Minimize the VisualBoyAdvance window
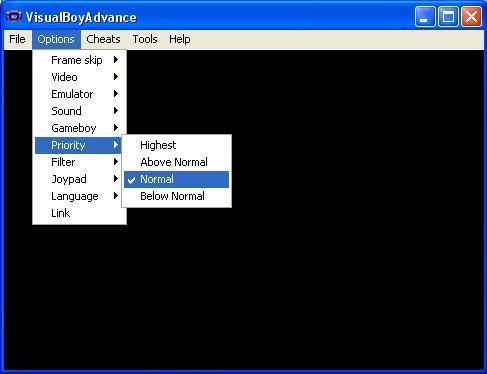 point(425,16)
